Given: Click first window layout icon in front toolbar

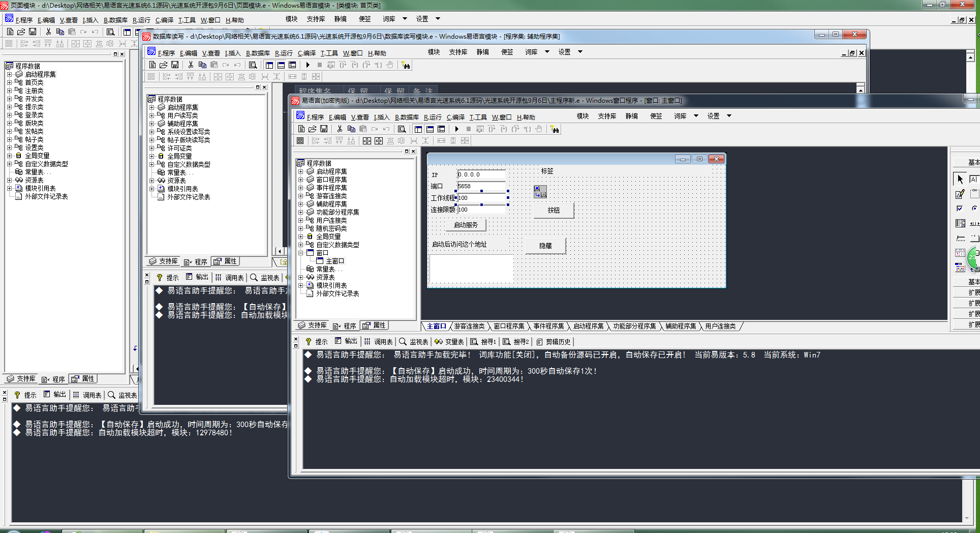Looking at the screenshot, I should point(418,129).
